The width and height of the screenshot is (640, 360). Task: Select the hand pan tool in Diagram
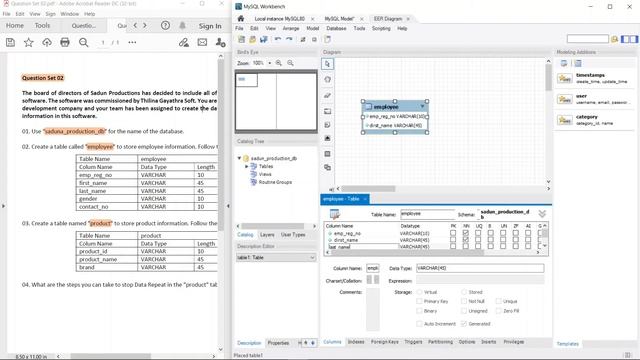(x=327, y=80)
